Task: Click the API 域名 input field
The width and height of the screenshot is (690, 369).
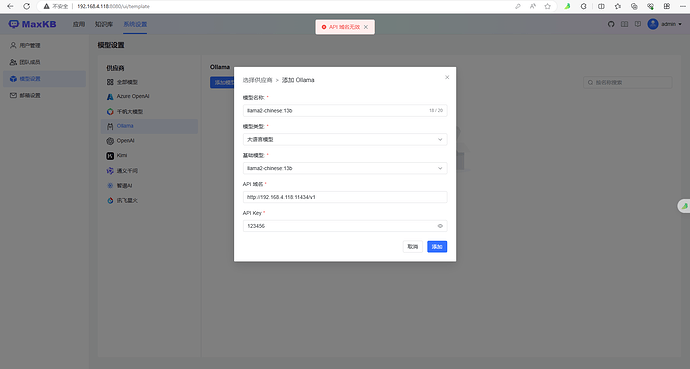Action: [345, 197]
